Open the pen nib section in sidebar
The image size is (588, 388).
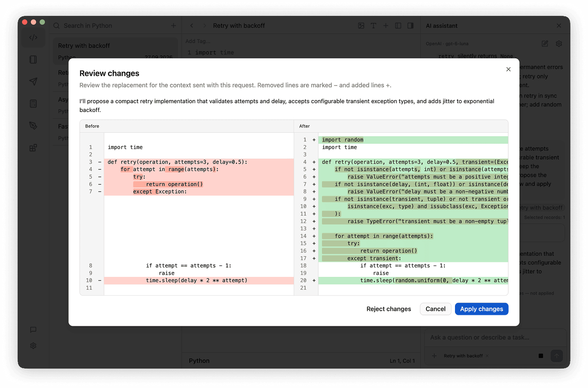[x=33, y=126]
